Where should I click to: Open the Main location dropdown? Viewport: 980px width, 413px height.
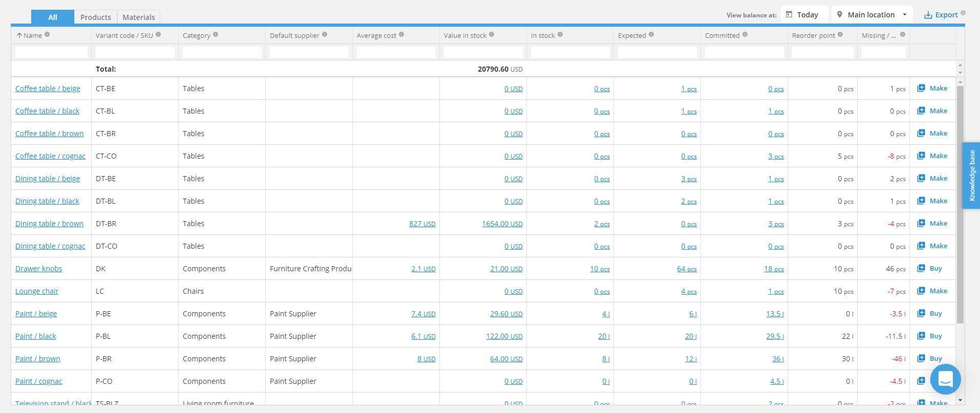coord(872,14)
